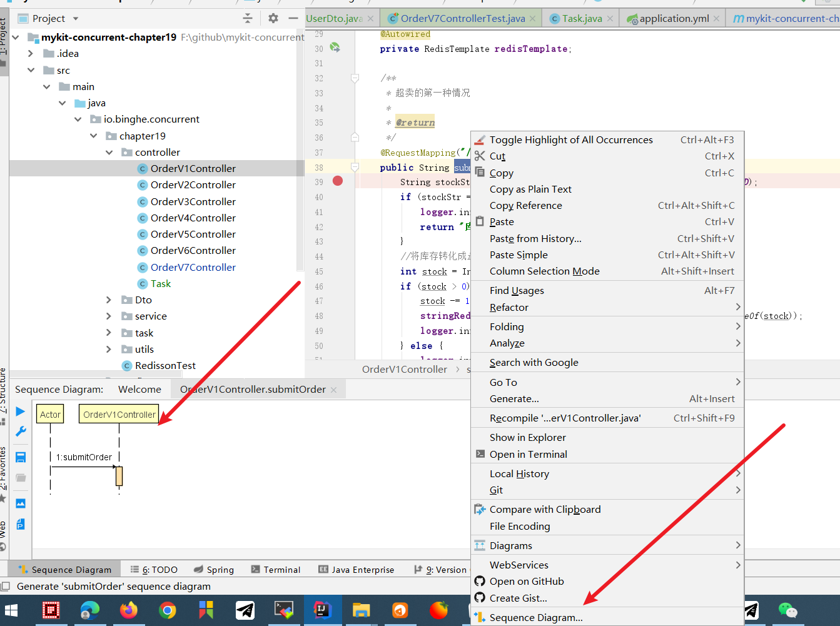Toggle tool window bars icon in status bar
This screenshot has width=840, height=626.
pos(5,587)
